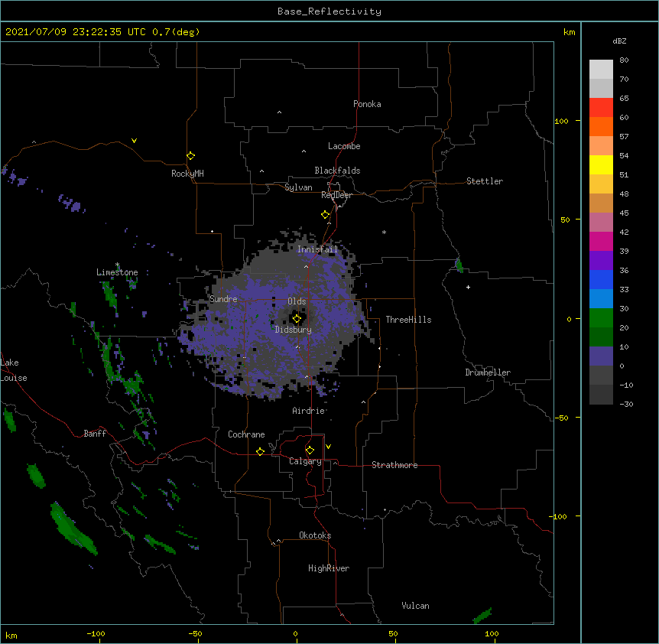Click the yellow v marker northeast of Calgary
This screenshot has height=644, width=659.
tap(328, 447)
